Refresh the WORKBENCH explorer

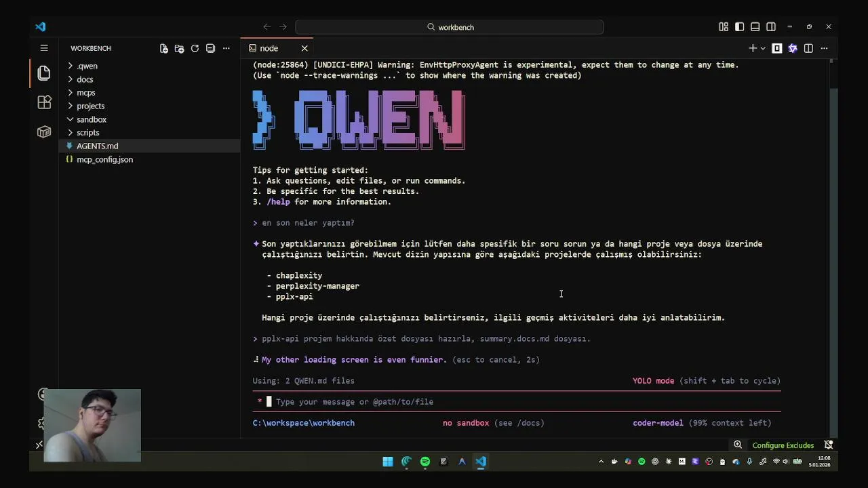click(x=195, y=48)
